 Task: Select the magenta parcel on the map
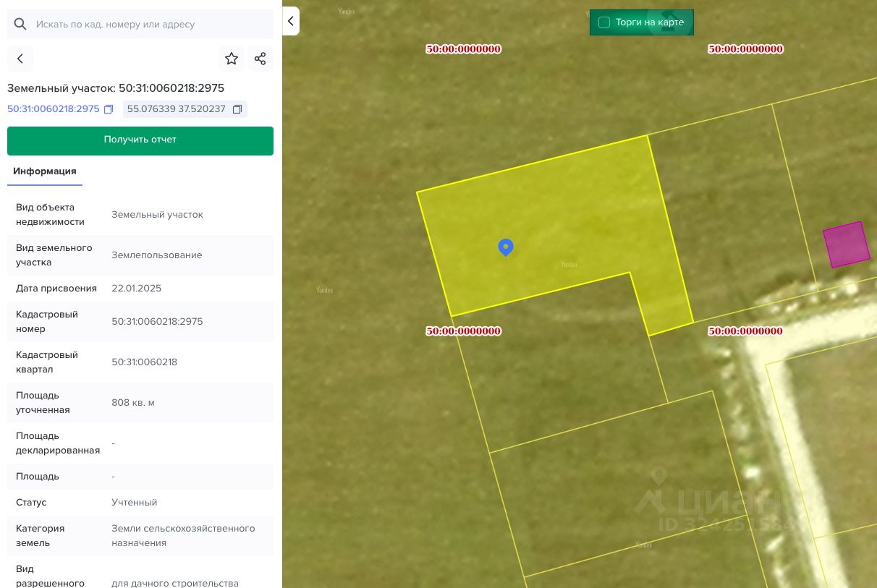[x=847, y=244]
